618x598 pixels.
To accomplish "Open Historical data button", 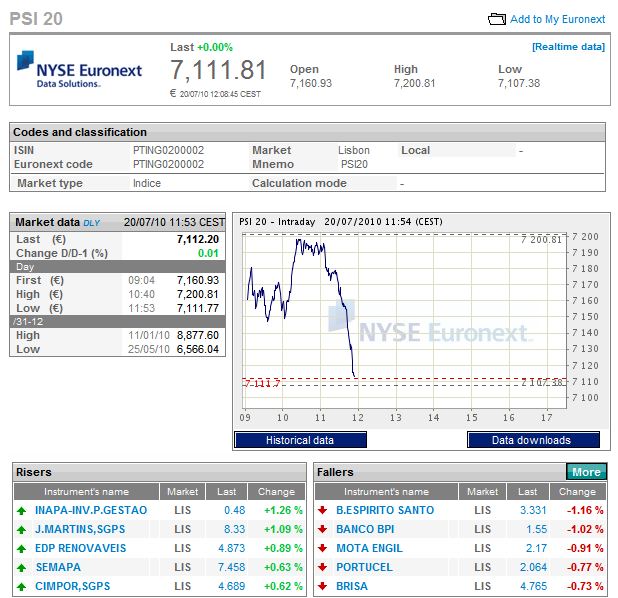I will tap(300, 440).
